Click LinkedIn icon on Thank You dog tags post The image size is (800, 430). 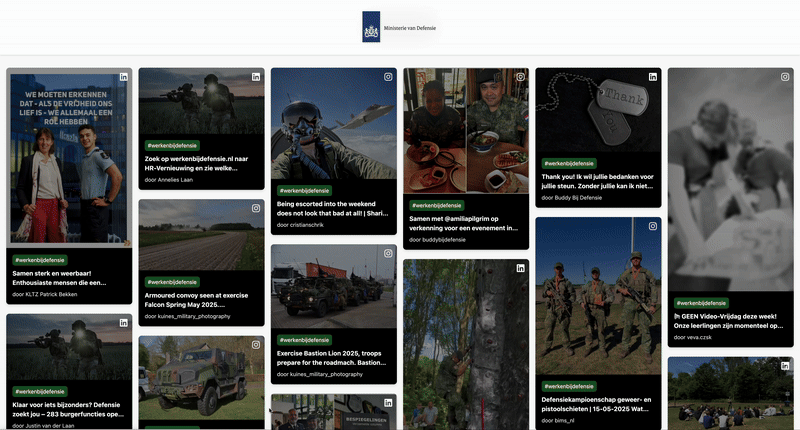653,77
